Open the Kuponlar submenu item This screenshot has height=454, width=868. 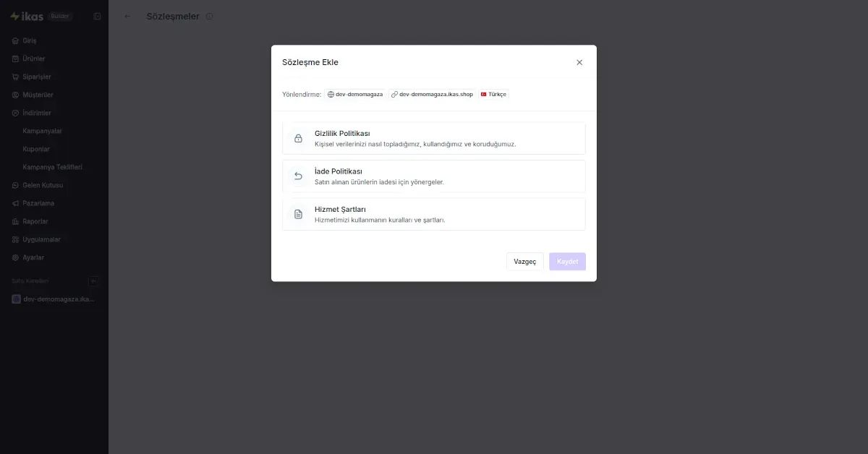(x=36, y=149)
